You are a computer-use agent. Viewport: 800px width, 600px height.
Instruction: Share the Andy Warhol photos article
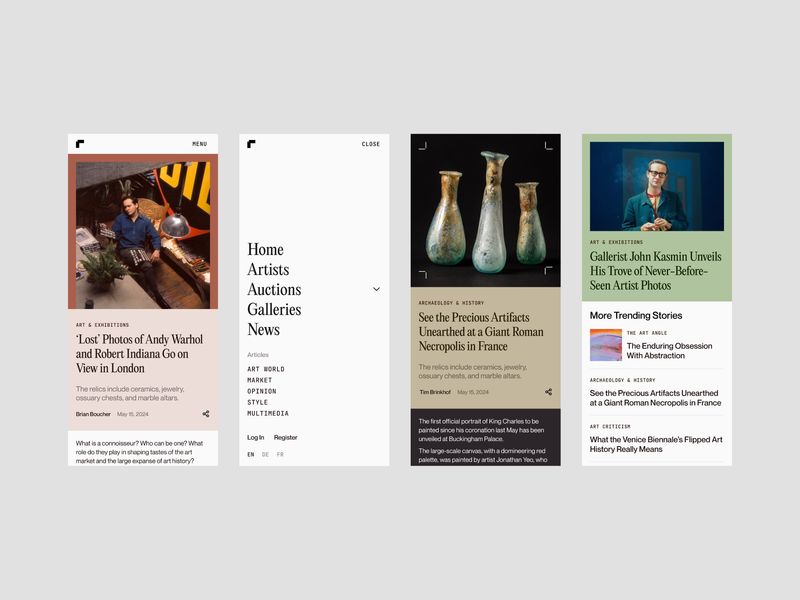pyautogui.click(x=206, y=414)
